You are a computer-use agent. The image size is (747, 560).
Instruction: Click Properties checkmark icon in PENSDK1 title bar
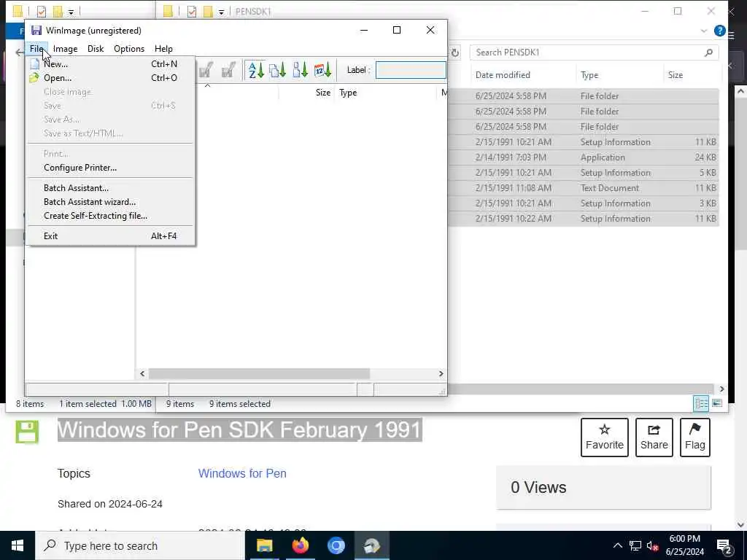coord(192,11)
